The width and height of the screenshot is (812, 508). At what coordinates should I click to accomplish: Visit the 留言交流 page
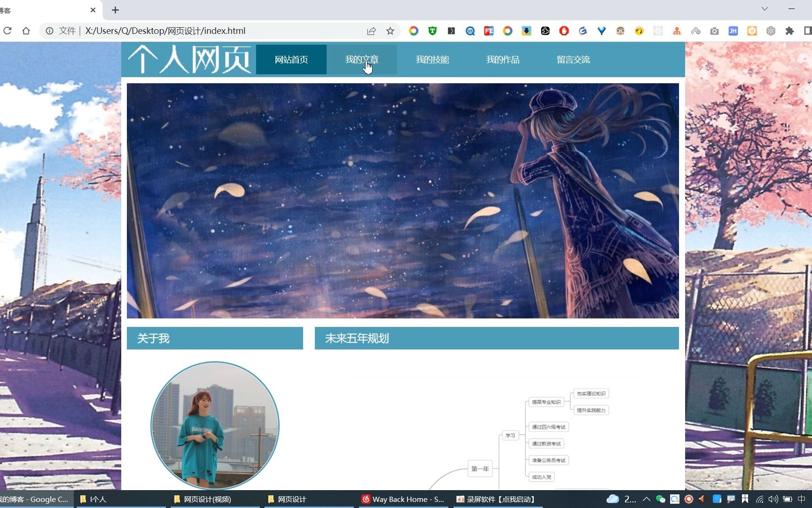coord(573,60)
